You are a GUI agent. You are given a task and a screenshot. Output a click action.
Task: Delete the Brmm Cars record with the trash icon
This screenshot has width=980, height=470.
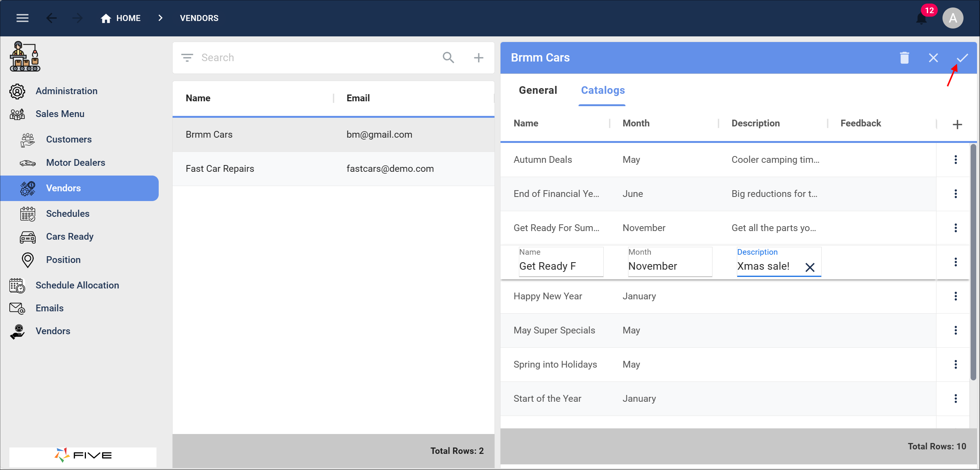pyautogui.click(x=904, y=58)
